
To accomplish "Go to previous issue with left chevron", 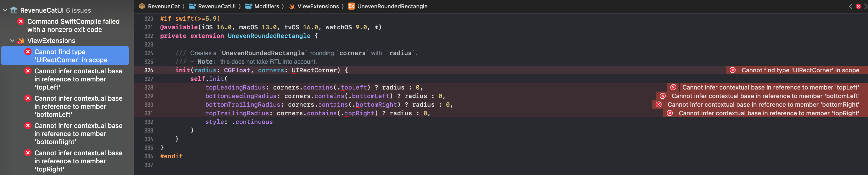I will click(851, 6).
